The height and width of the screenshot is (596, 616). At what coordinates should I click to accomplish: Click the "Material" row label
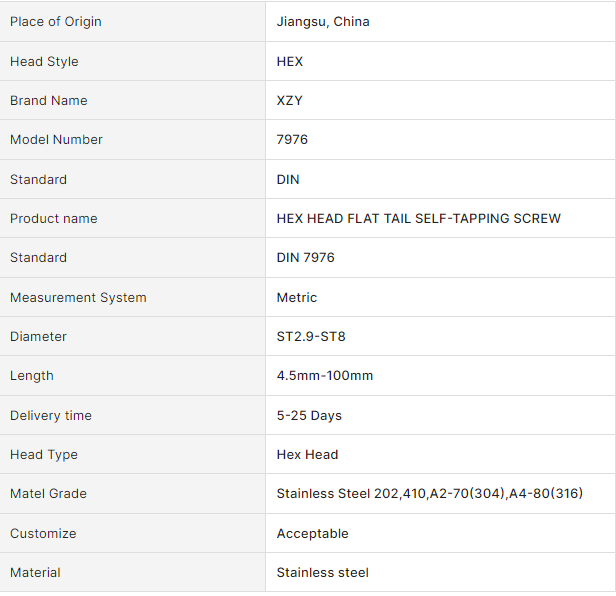35,573
